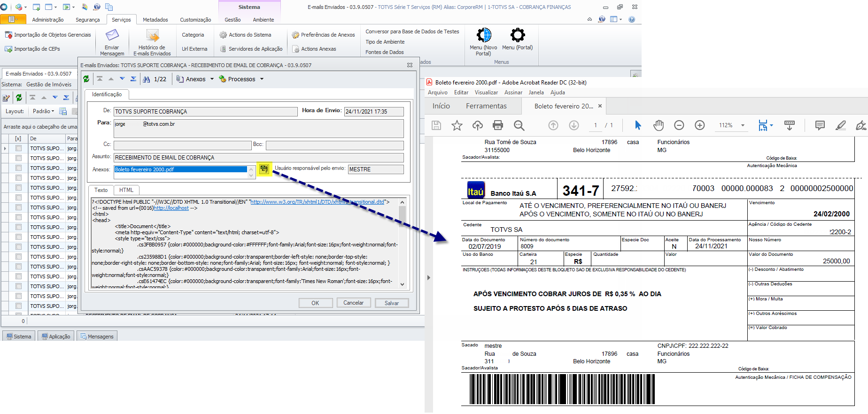Open the selected attachment with the view icon
868x414 pixels.
coord(264,169)
